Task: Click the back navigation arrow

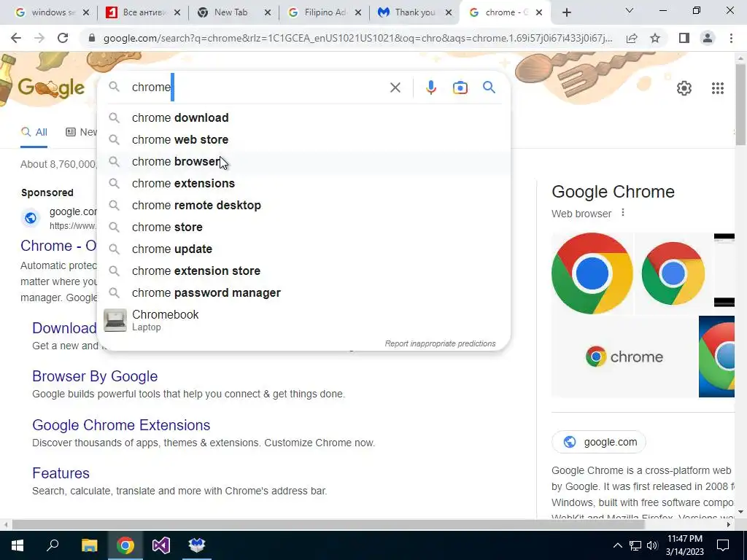Action: coord(16,38)
